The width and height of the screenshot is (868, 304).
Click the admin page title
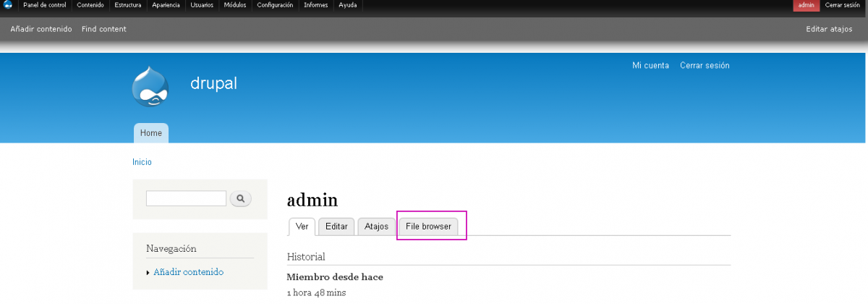click(x=312, y=200)
